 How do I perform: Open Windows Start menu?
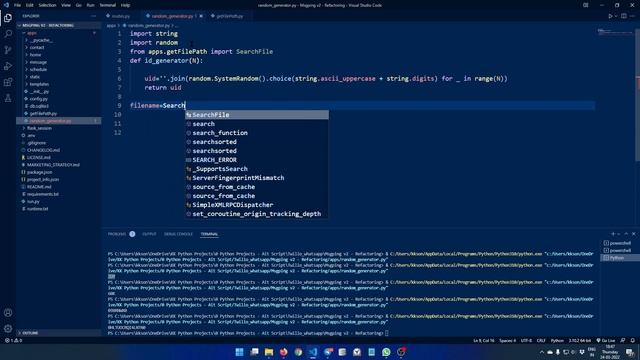pyautogui.click(x=240, y=352)
